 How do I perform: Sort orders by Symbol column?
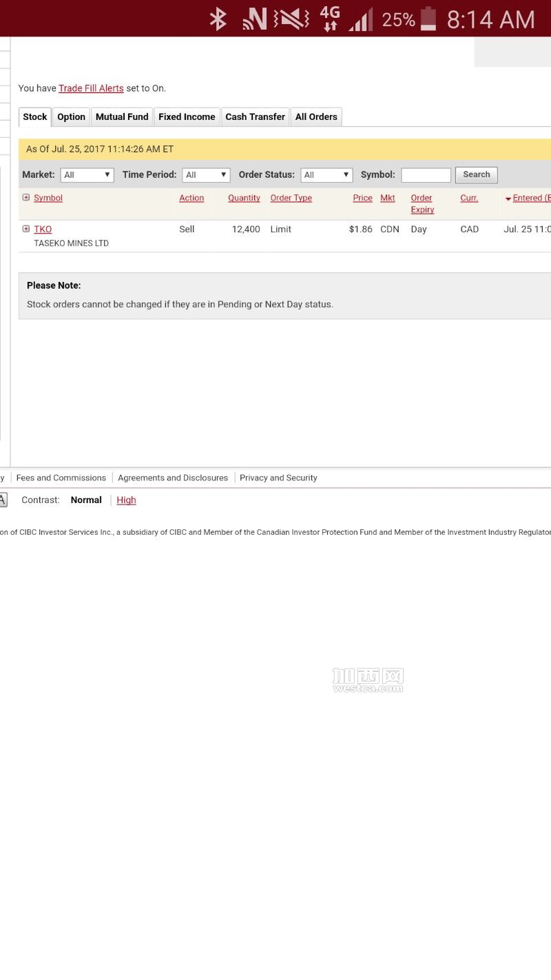pos(48,198)
